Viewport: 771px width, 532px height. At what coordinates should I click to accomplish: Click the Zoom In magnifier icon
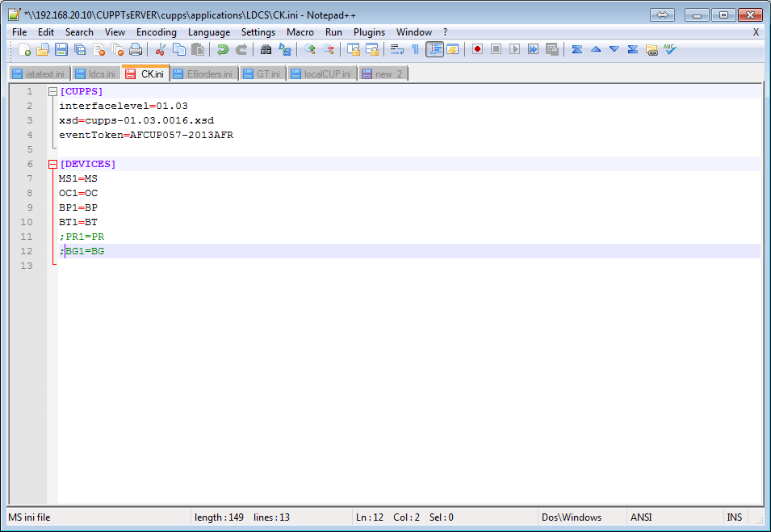pos(309,49)
